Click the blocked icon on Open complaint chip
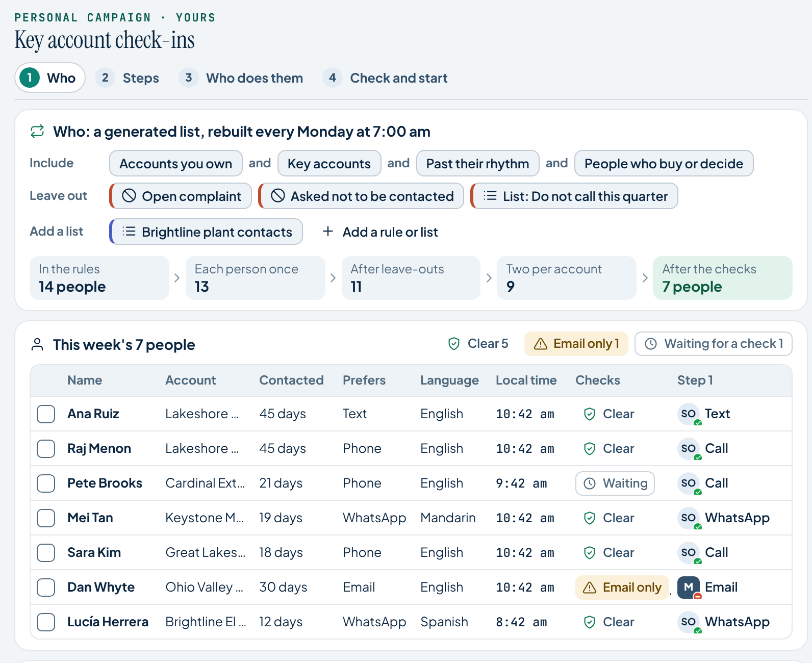Screen dimensions: 812x663 point(129,196)
